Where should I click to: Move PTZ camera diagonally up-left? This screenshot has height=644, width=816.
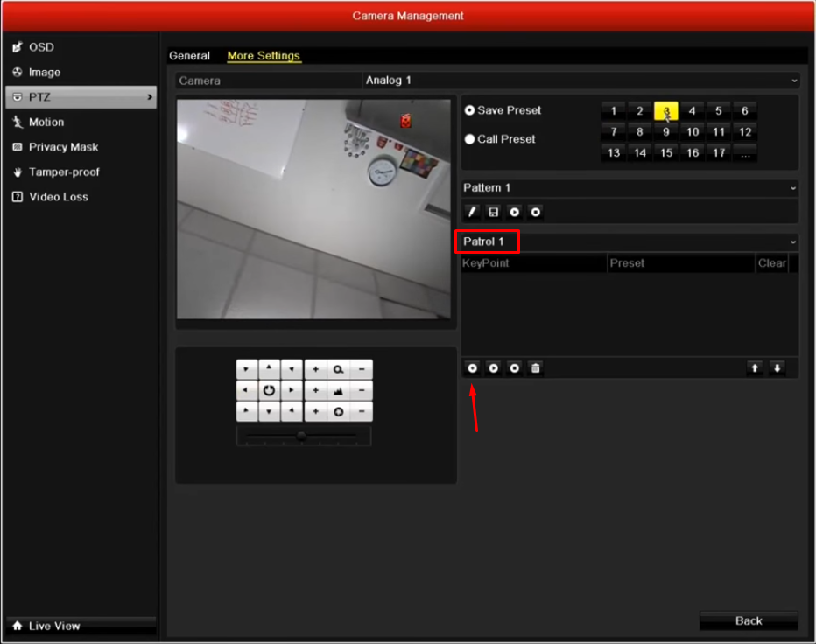(246, 369)
